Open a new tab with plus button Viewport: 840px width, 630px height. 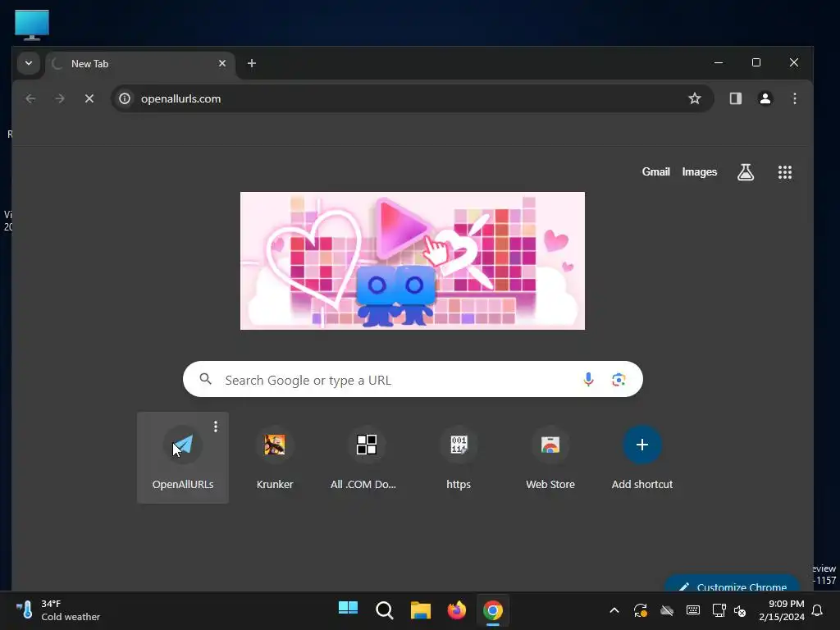tap(251, 63)
